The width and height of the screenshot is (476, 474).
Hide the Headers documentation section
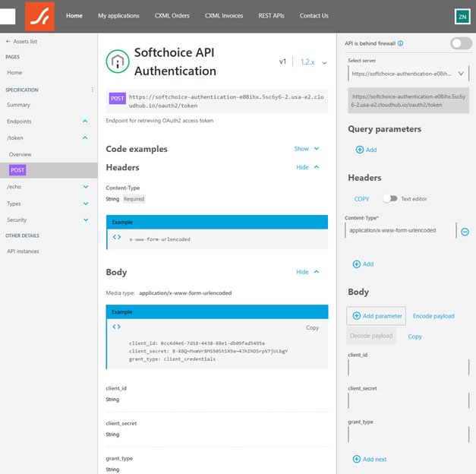coord(307,167)
